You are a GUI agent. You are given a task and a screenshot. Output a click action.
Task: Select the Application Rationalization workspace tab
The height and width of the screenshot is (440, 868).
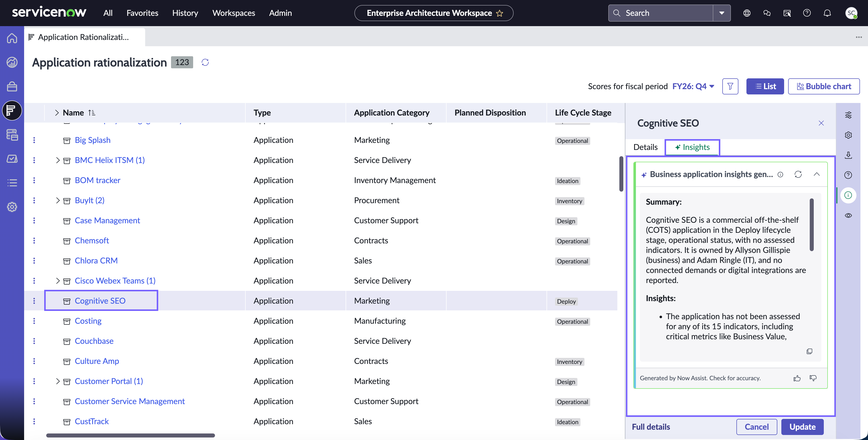(x=85, y=37)
